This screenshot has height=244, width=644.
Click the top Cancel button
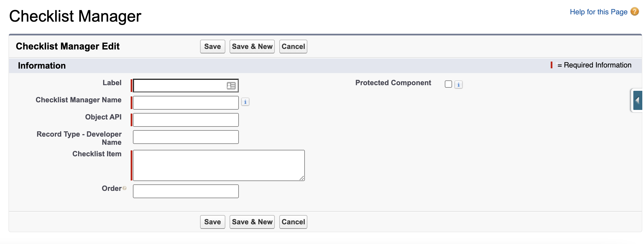(293, 46)
